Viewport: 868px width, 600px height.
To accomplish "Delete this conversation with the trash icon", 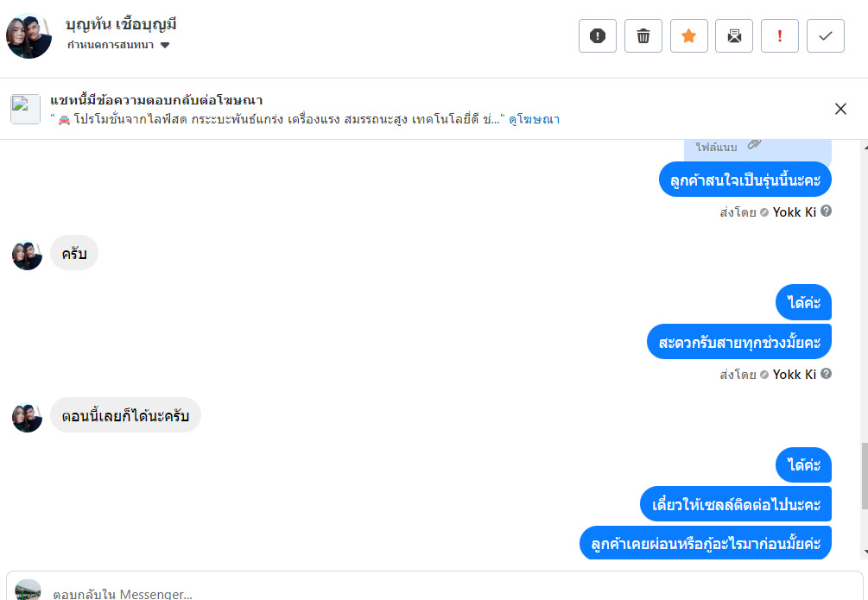I will click(x=643, y=35).
